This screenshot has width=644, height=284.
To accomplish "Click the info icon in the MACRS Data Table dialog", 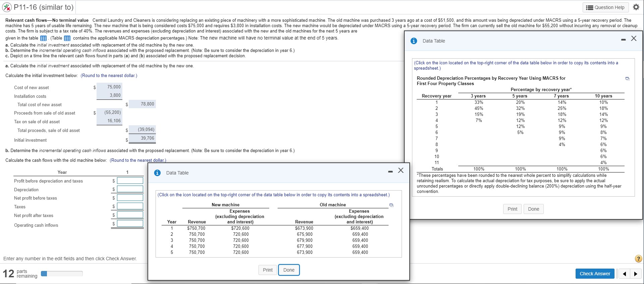I will tap(414, 41).
